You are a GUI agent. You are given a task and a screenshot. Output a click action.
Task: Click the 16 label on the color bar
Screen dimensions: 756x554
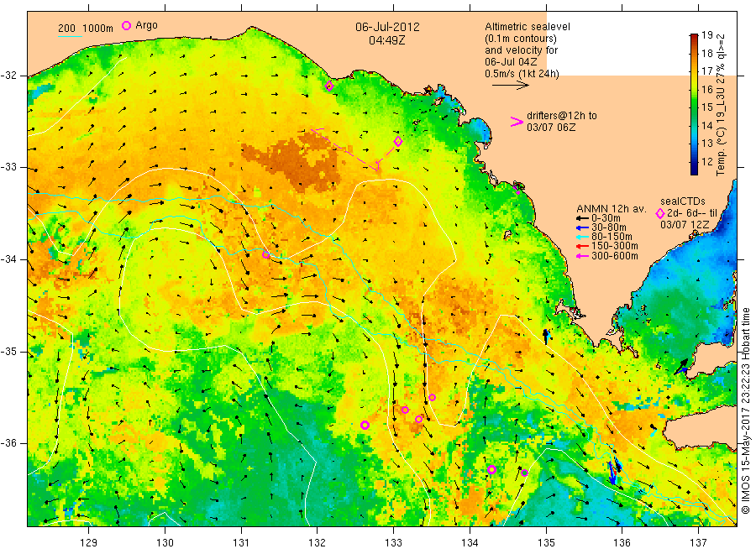pyautogui.click(x=707, y=89)
